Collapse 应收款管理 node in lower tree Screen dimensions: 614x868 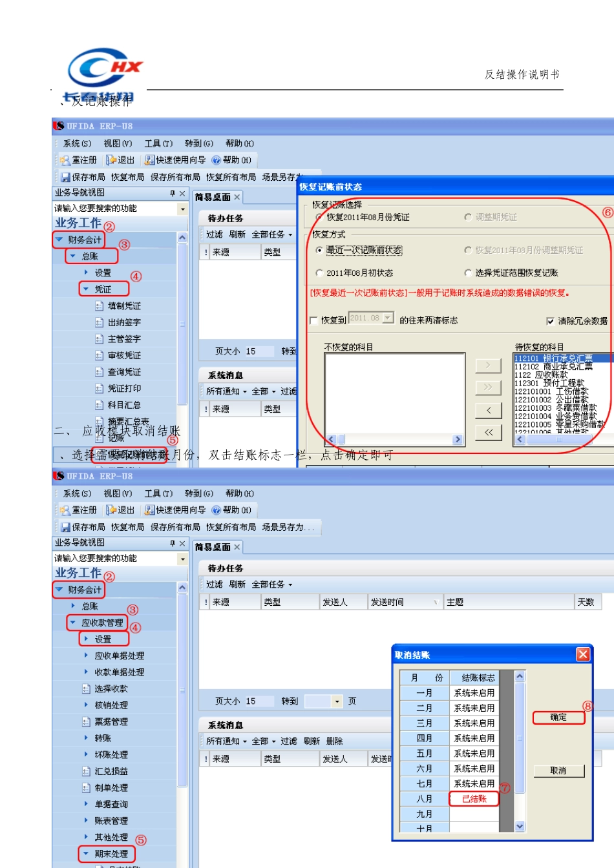72,623
